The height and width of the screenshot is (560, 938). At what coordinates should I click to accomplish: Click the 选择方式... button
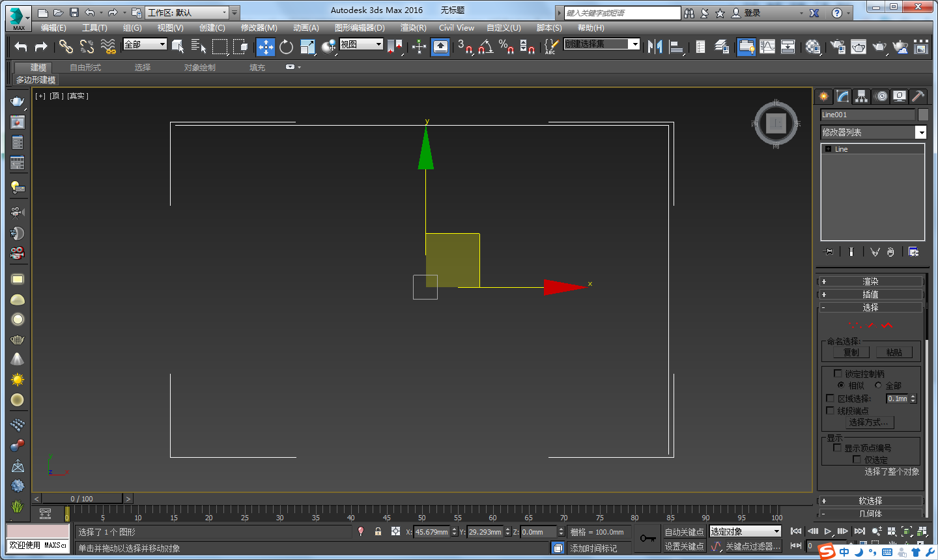pos(868,422)
